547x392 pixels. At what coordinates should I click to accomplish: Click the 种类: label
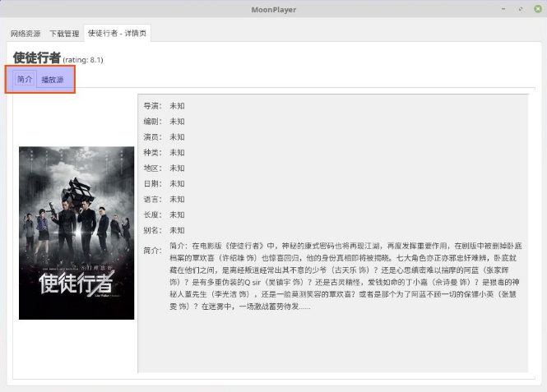pos(152,153)
